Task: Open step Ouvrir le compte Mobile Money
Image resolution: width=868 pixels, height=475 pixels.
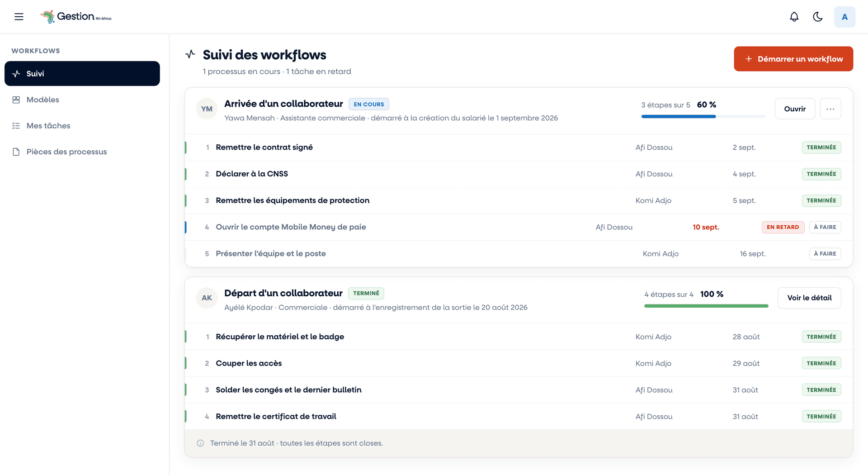Action: [519, 227]
